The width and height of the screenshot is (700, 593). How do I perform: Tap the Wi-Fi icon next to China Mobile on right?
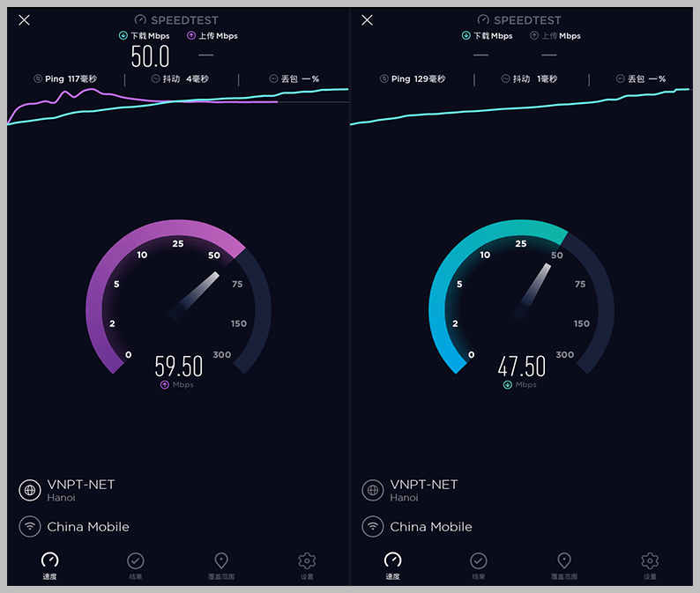point(373,527)
